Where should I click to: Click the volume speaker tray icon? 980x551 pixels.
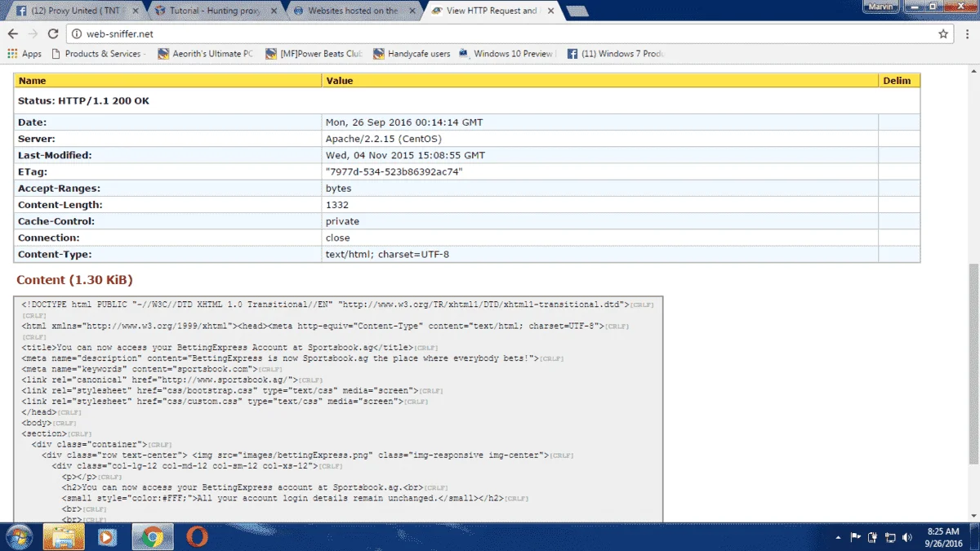pyautogui.click(x=907, y=538)
